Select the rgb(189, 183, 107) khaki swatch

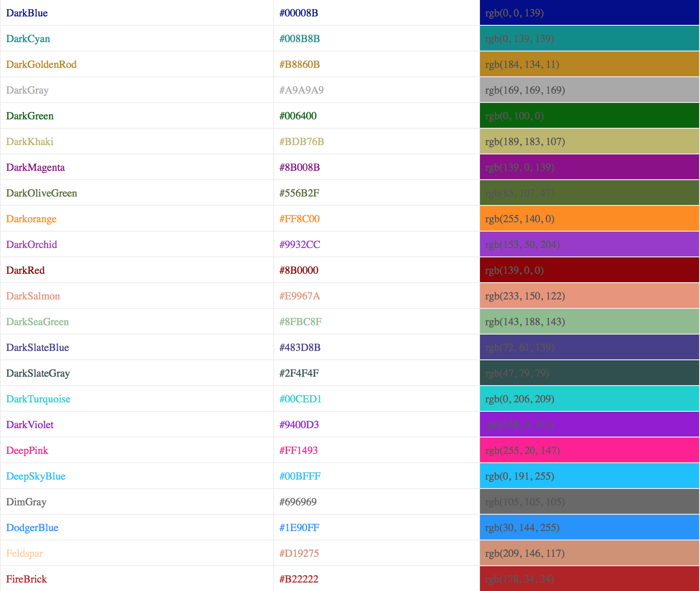(x=590, y=141)
